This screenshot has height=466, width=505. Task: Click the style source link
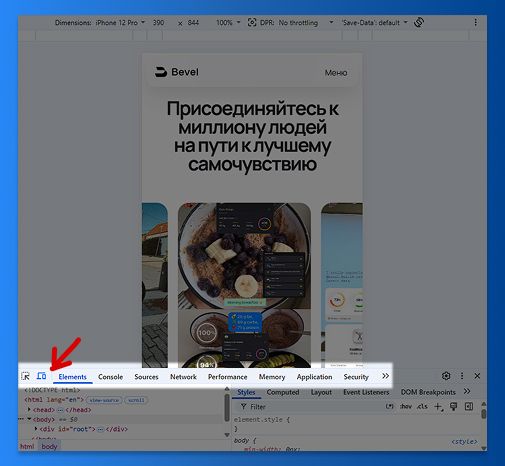[464, 442]
